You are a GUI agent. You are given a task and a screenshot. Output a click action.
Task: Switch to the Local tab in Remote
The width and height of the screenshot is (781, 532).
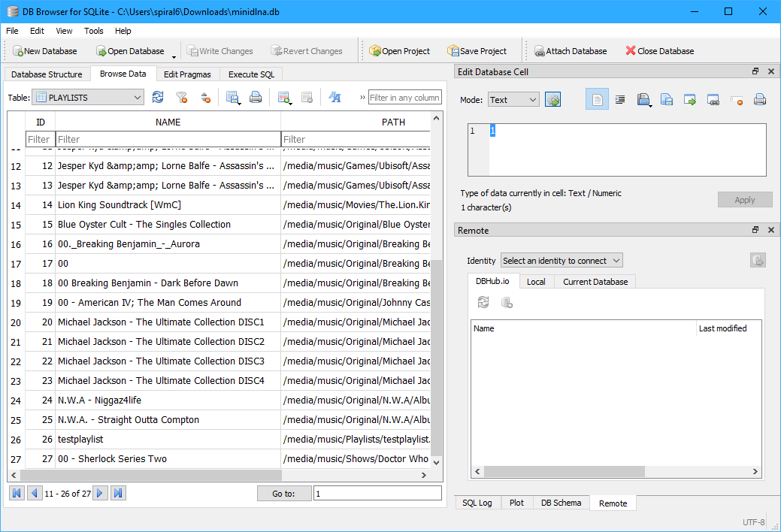[536, 282]
